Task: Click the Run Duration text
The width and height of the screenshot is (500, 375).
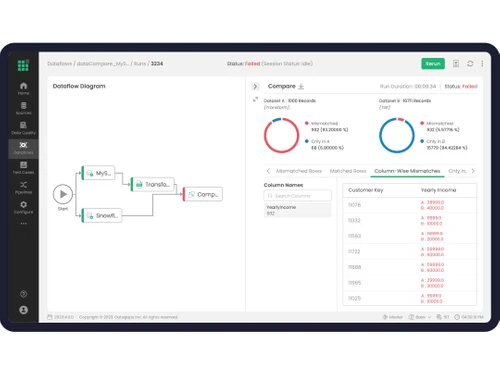Action: click(x=408, y=86)
